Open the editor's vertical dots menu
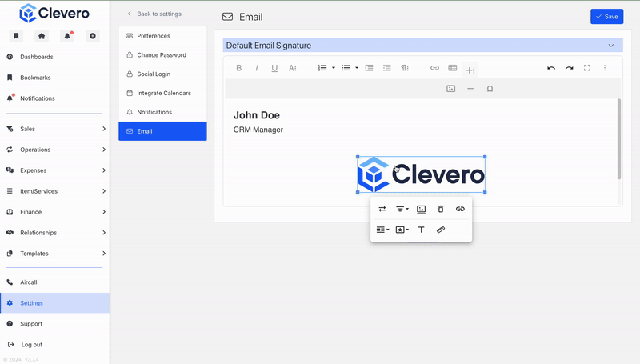Screen dimensions: 640x364 (605, 68)
